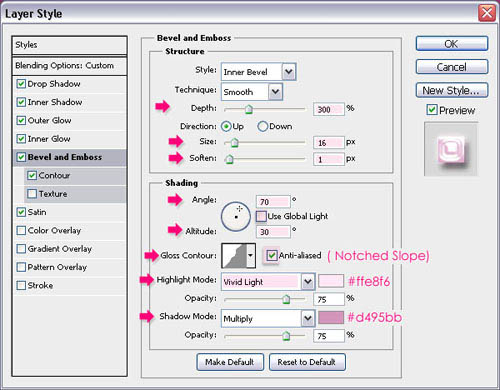Expand the Style dropdown showing Inner Bevel
The image size is (500, 390).
289,72
